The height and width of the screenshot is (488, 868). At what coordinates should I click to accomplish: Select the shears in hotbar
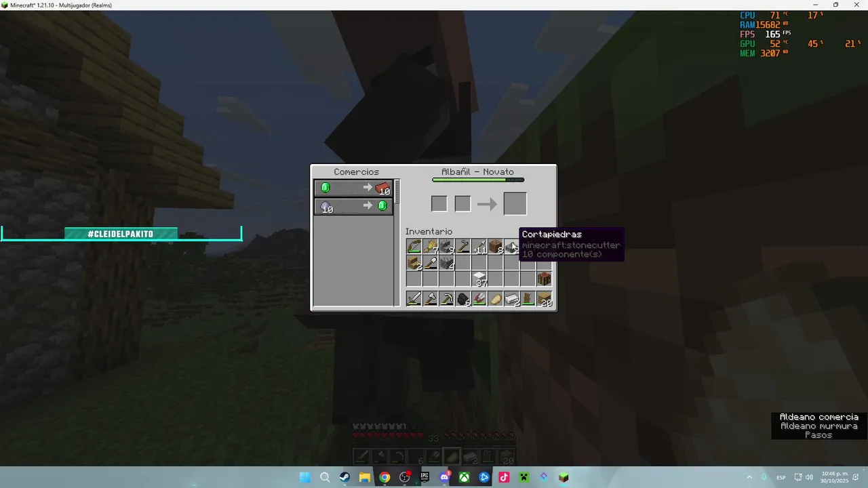tap(479, 299)
